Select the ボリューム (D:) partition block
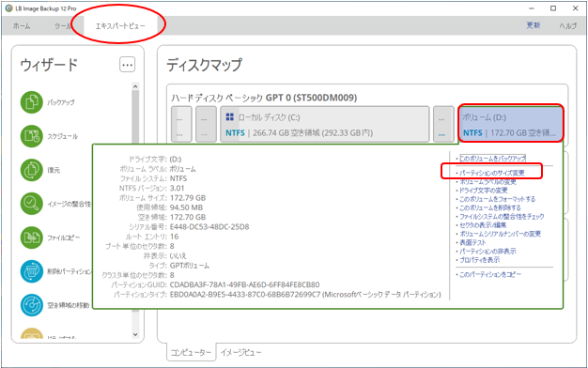This screenshot has height=368, width=588. 511,123
